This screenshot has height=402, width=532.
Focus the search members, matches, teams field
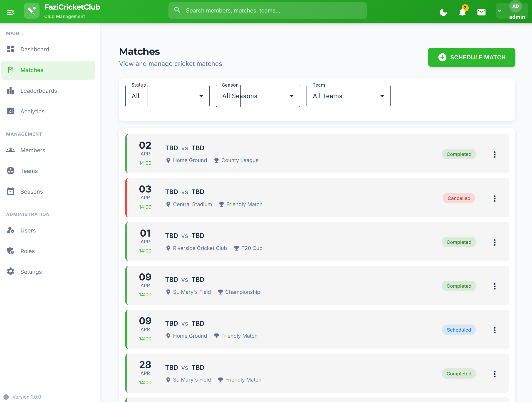coord(267,11)
